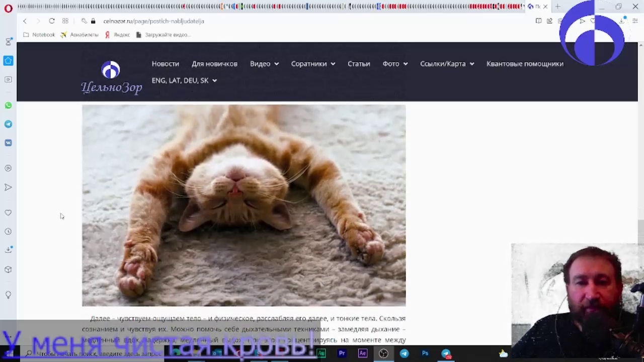Go to the Статьи menu section

[358, 64]
